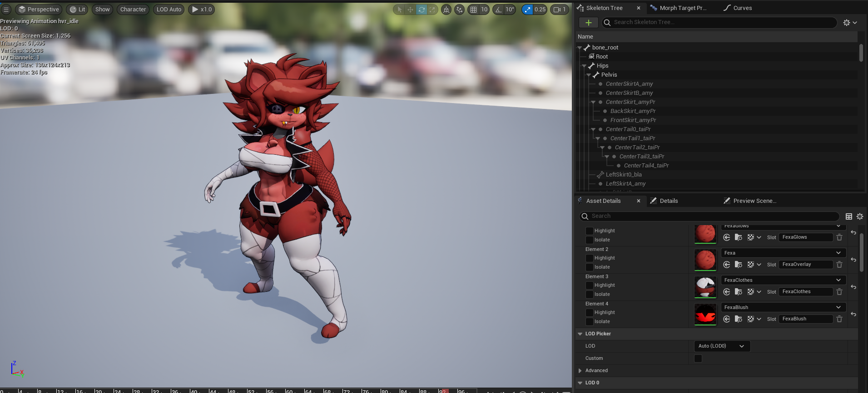This screenshot has height=393, width=868.
Task: Enable Isolate for Element 3
Action: coord(590,295)
